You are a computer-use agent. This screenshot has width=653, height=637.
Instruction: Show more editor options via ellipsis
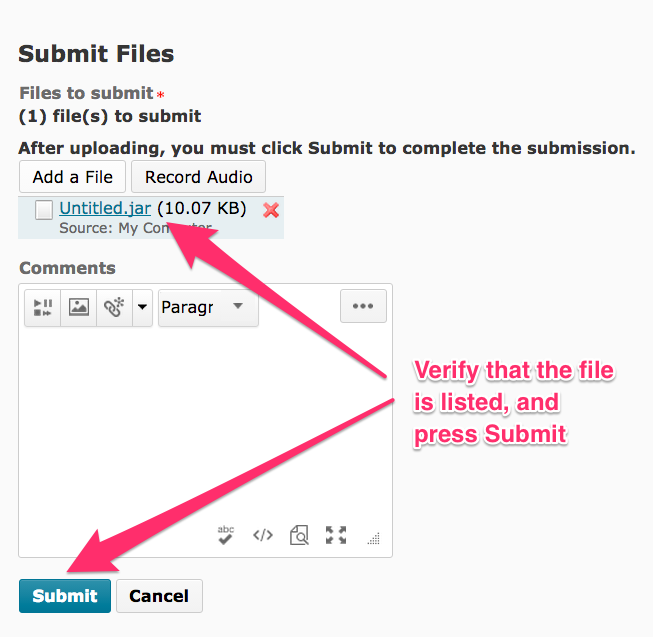click(x=363, y=307)
